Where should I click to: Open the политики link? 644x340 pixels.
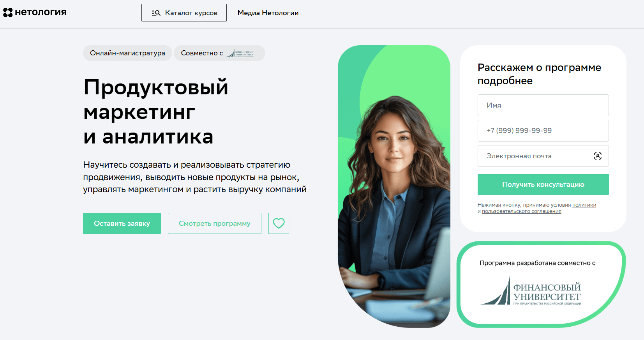(x=584, y=205)
